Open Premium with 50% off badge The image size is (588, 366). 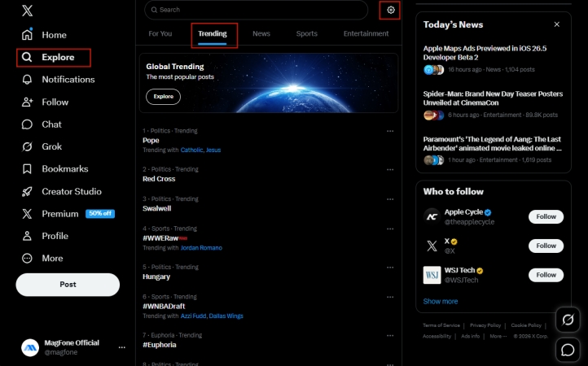click(x=68, y=214)
